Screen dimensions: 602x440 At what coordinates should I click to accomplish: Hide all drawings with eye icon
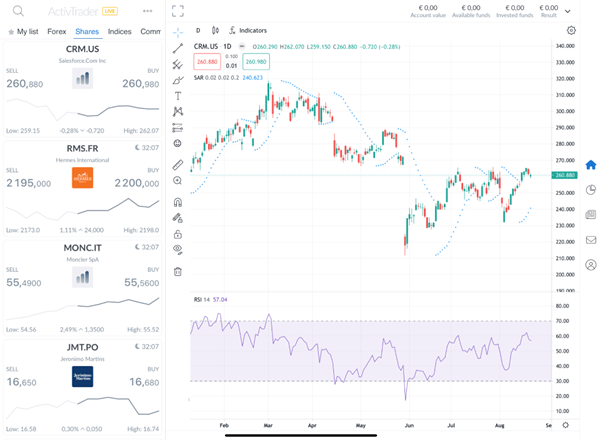point(178,249)
